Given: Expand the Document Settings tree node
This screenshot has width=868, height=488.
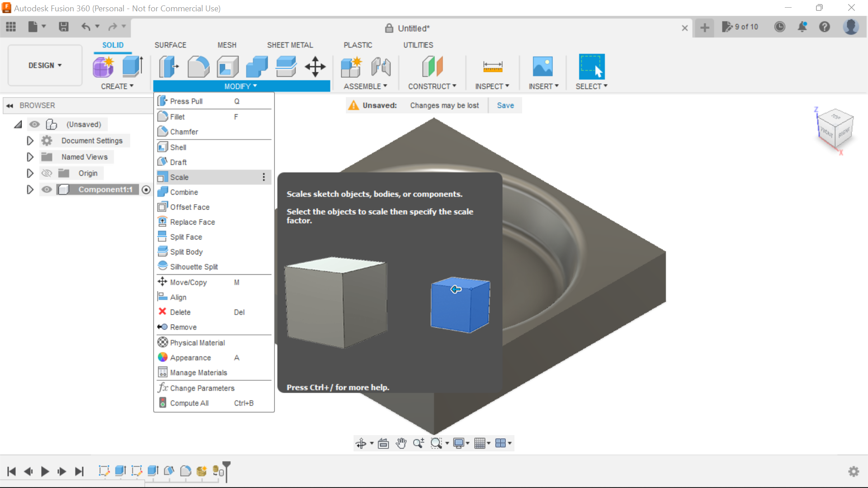Looking at the screenshot, I should pyautogui.click(x=30, y=141).
